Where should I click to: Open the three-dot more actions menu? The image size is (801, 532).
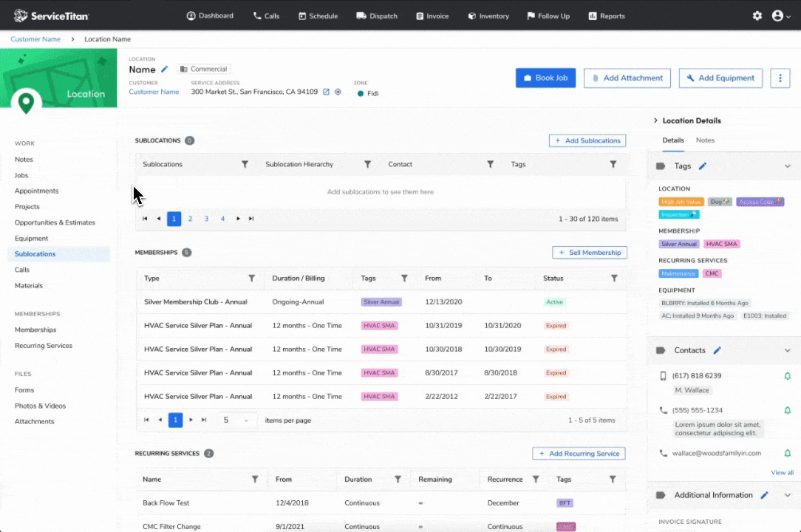[x=780, y=78]
